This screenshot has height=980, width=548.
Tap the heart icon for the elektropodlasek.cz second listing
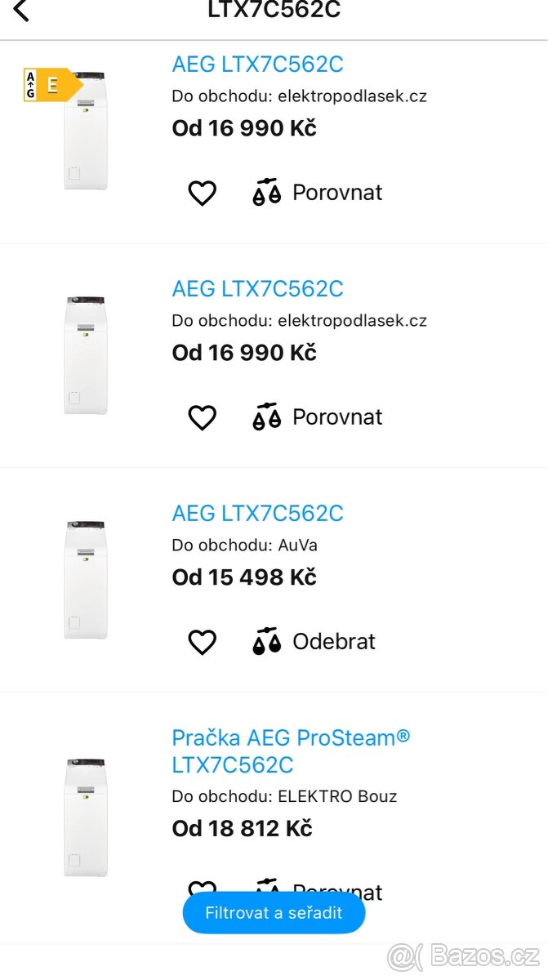(x=202, y=417)
